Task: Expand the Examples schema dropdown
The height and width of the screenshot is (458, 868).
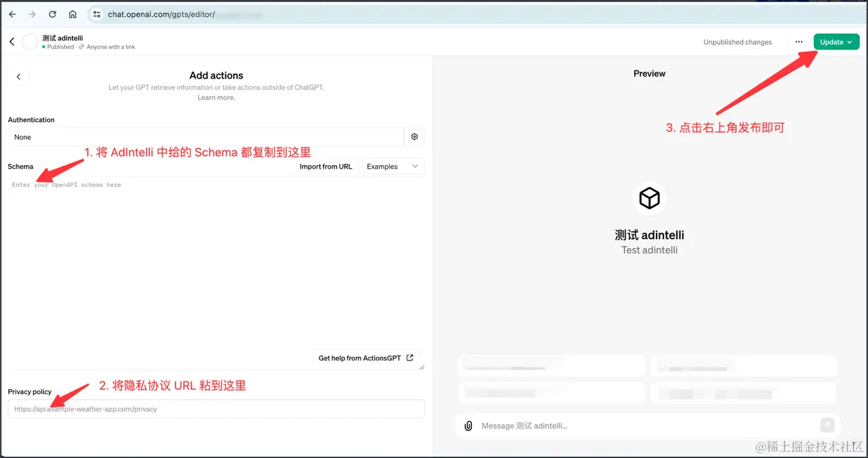Action: click(393, 167)
